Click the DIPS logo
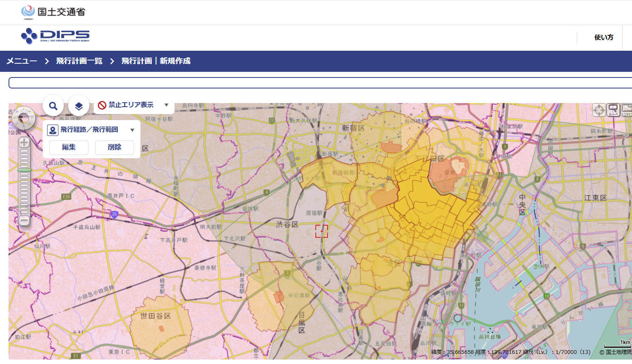 [x=55, y=36]
